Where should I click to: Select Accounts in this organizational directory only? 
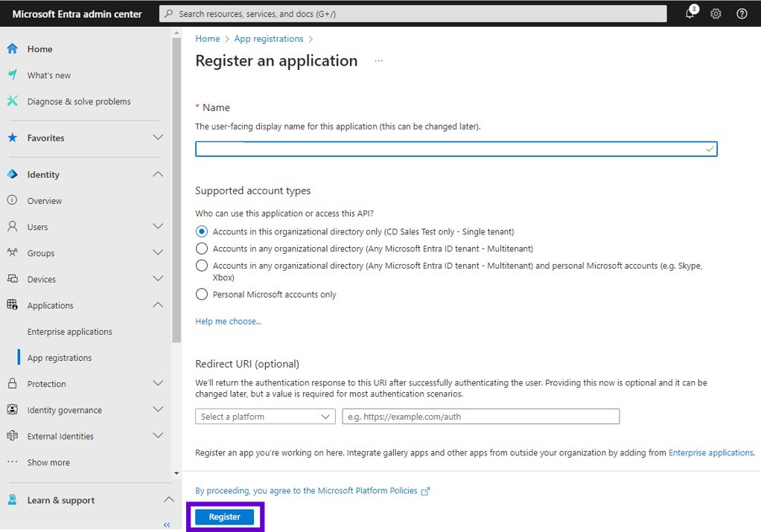[201, 231]
